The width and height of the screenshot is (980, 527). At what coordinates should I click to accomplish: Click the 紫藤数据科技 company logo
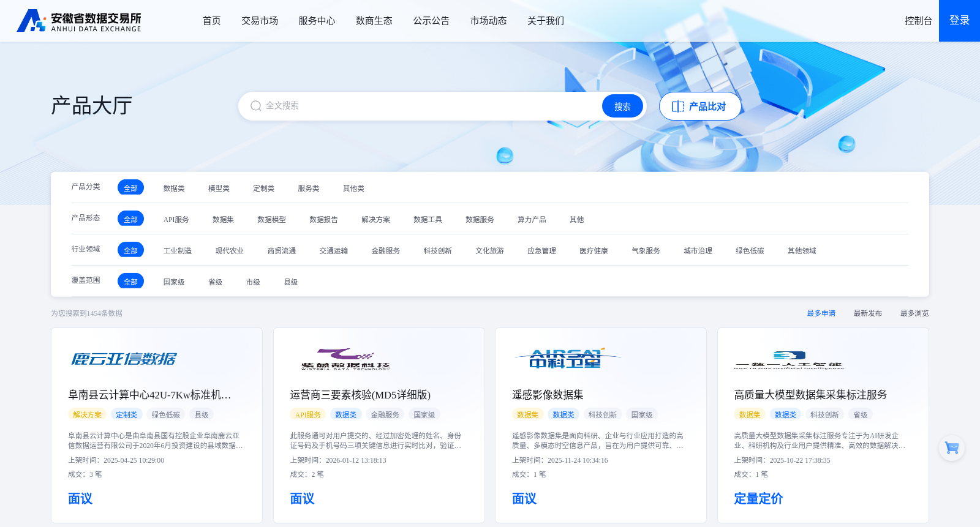coord(345,359)
